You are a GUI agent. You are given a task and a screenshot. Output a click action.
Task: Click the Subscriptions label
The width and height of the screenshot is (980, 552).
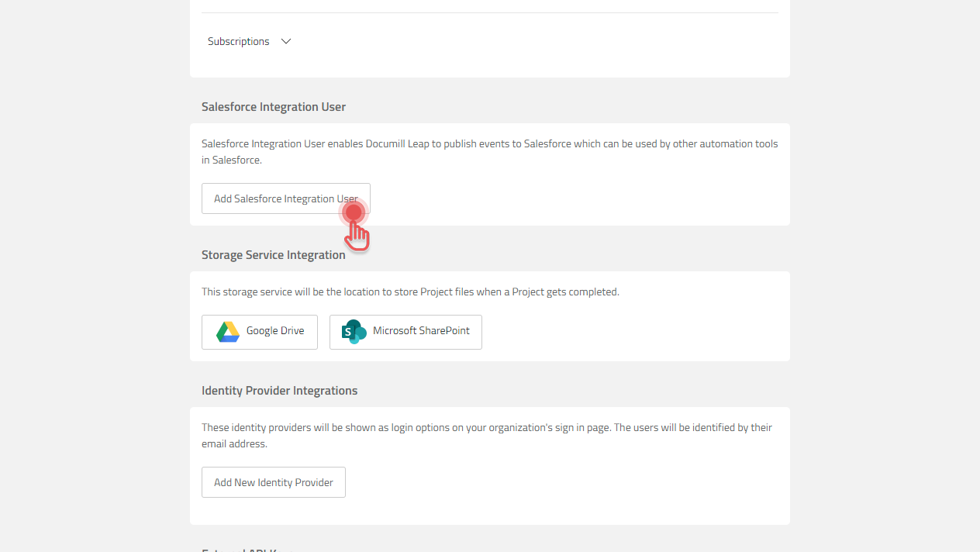238,41
